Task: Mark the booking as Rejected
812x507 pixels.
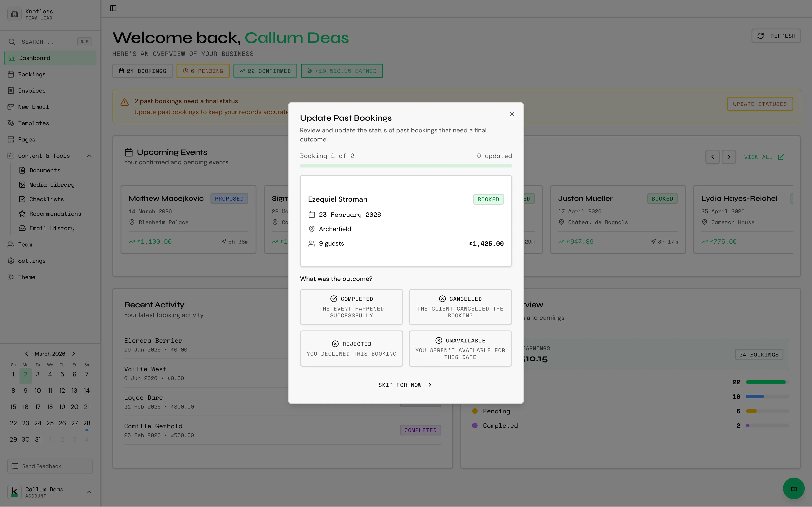Action: point(351,348)
